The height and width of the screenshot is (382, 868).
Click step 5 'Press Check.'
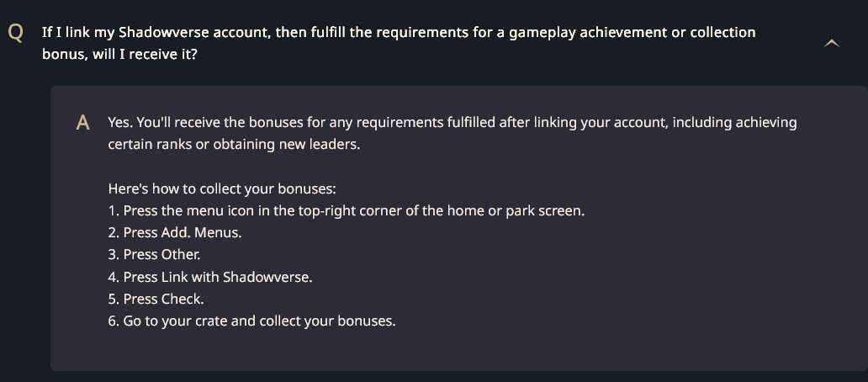(156, 299)
